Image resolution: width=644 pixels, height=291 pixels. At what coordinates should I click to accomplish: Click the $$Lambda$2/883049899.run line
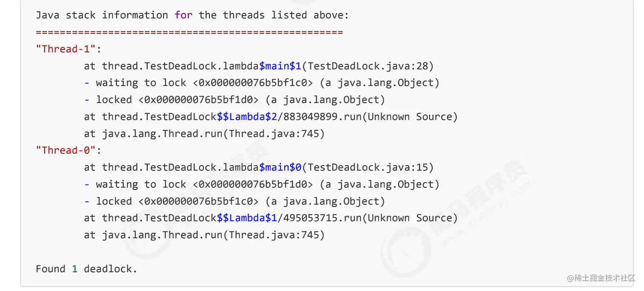pos(271,117)
